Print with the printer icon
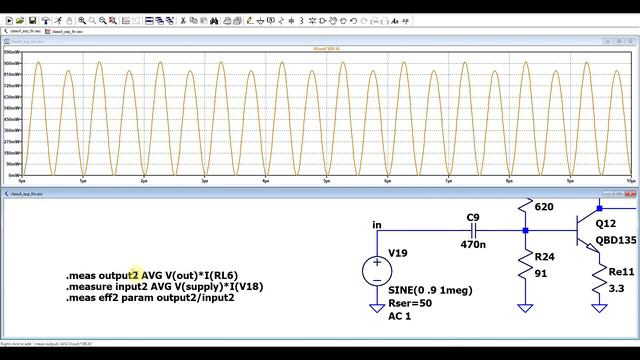640x360 pixels. pos(237,20)
